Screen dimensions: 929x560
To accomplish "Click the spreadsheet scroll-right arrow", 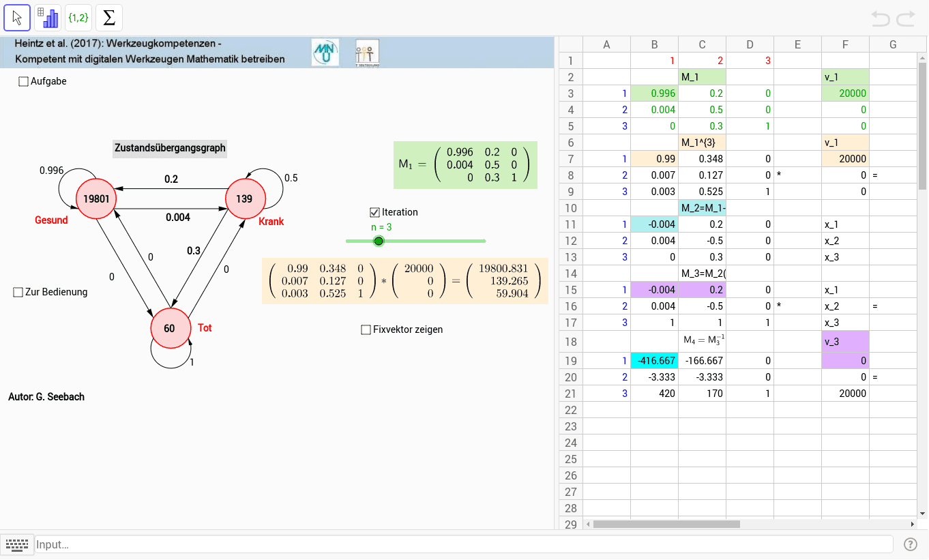I will 913,525.
